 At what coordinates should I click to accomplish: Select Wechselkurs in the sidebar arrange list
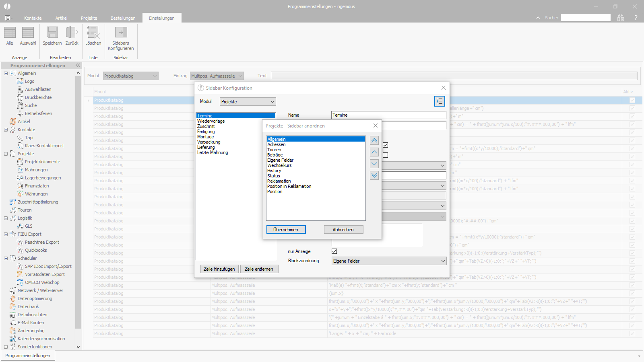279,165
